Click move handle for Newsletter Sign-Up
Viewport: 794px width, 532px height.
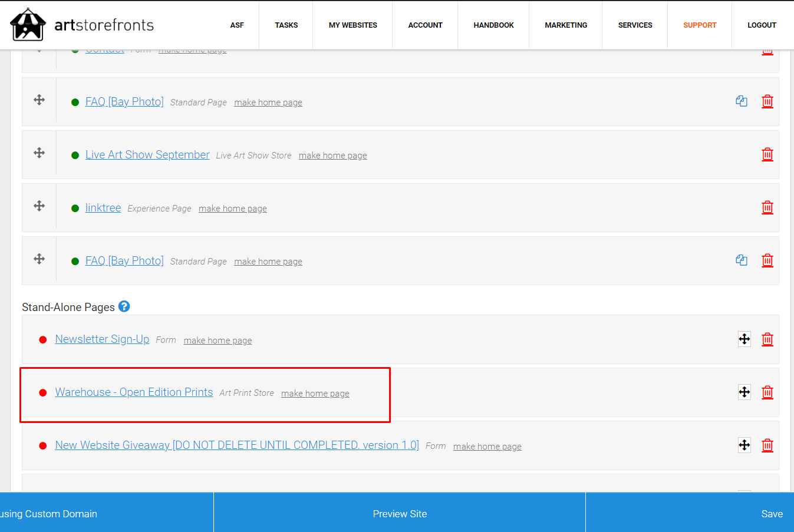[744, 339]
